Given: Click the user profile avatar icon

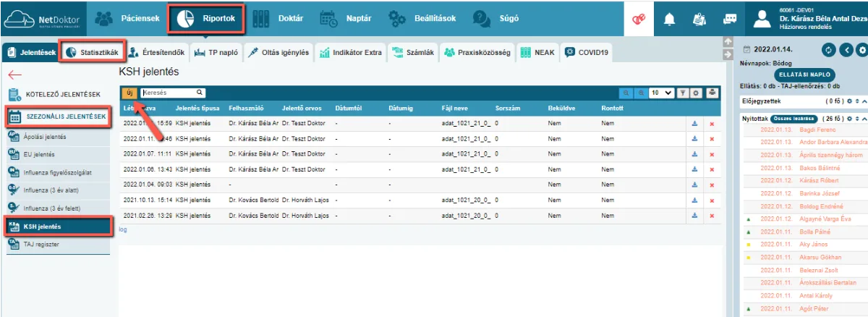Looking at the screenshot, I should point(762,19).
